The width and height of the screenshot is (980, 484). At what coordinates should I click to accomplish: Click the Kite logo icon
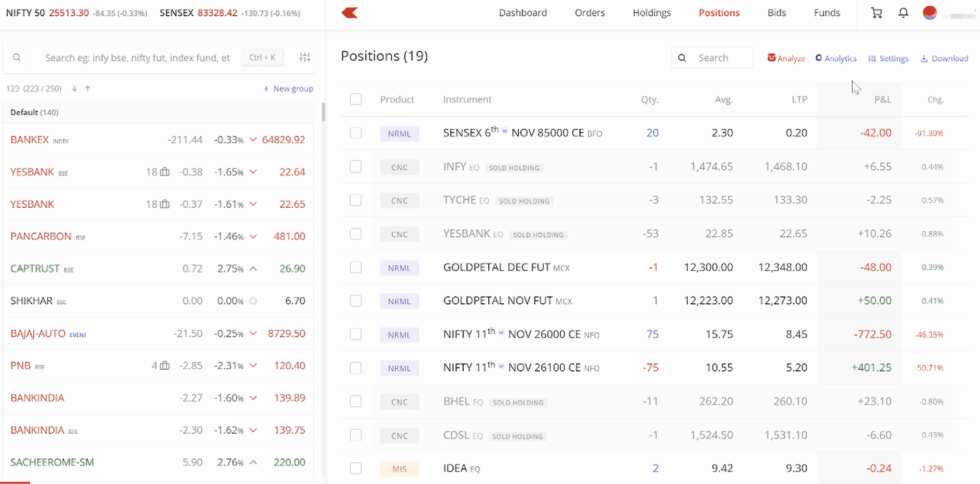(x=350, y=13)
